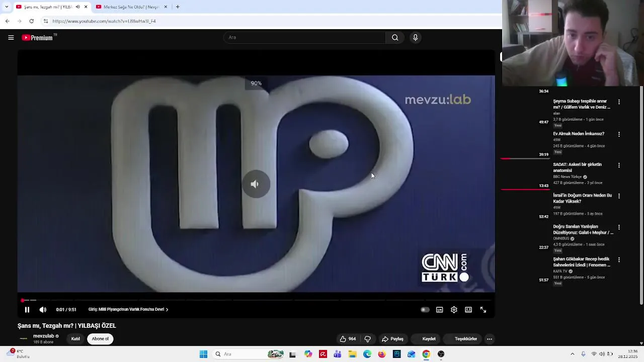Open 'Ev Almak Neden İmkansız?' recommended video

point(579,134)
